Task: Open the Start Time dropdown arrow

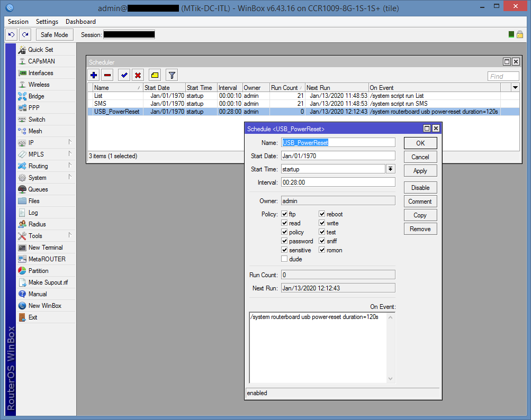Action: click(391, 169)
